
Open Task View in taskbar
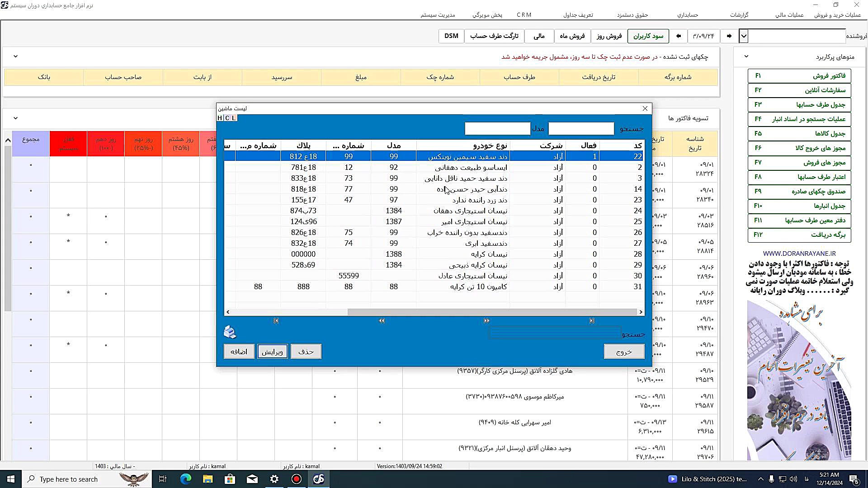click(x=163, y=479)
